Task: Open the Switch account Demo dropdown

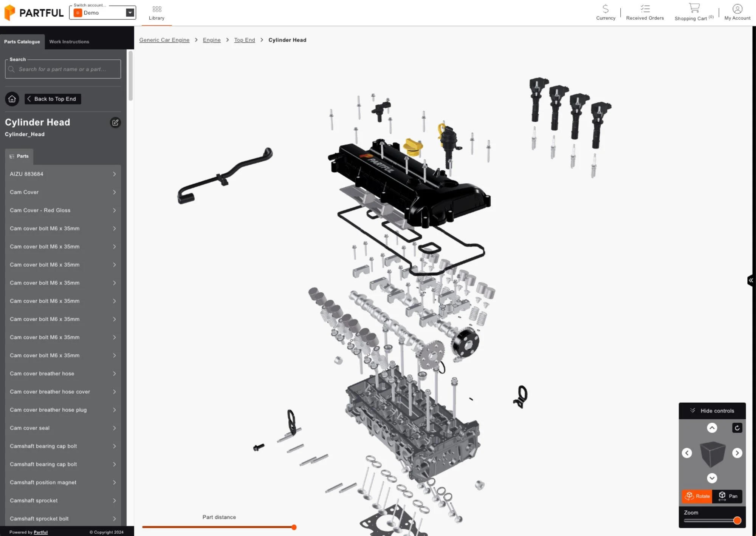Action: (x=130, y=13)
